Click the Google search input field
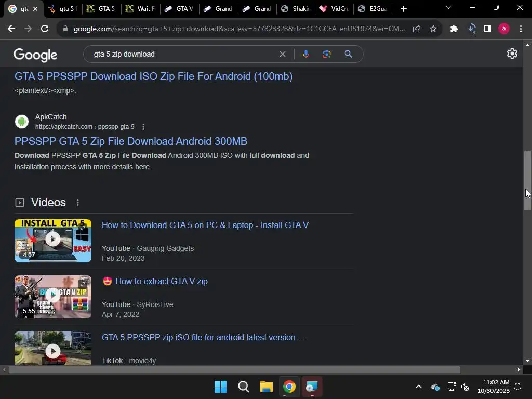 183,54
